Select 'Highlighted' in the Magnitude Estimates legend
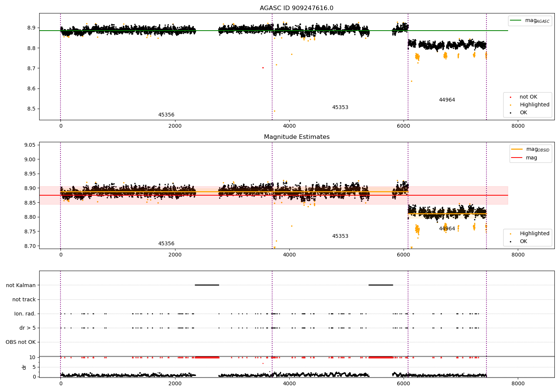Image resolution: width=560 pixels, height=392 pixels. click(535, 234)
